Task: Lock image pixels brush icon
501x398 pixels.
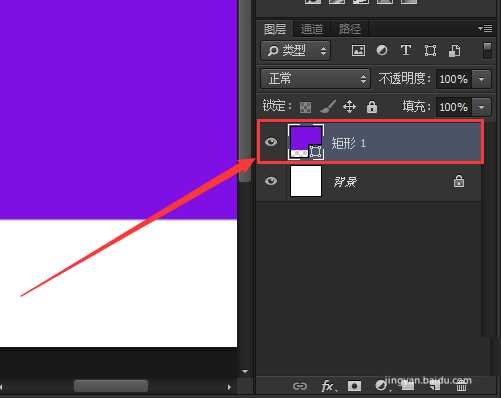Action: click(x=328, y=107)
